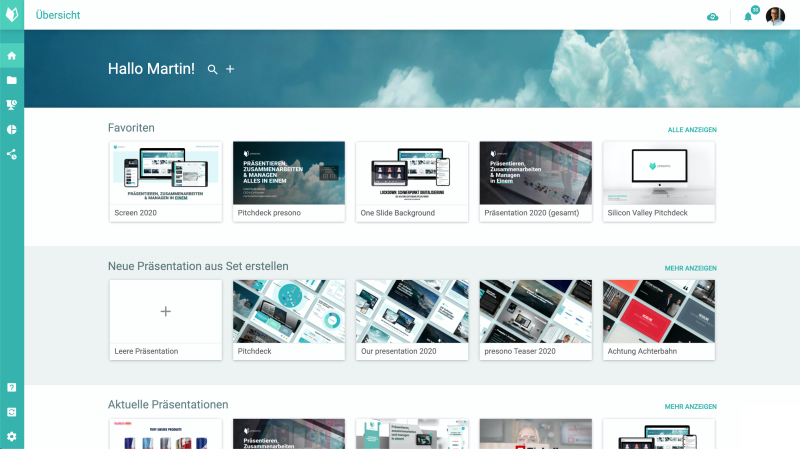The width and height of the screenshot is (800, 449).
Task: Select the Achtung Achterbahn set
Action: tap(659, 320)
